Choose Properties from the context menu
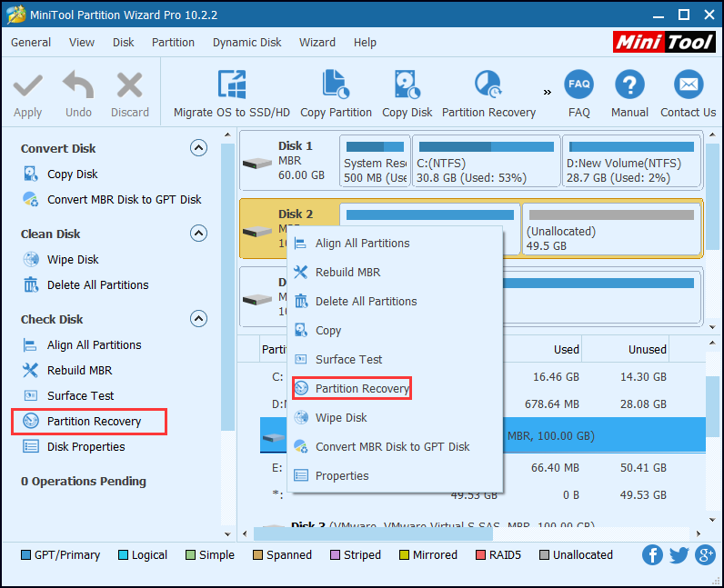The height and width of the screenshot is (588, 724). pos(395,476)
